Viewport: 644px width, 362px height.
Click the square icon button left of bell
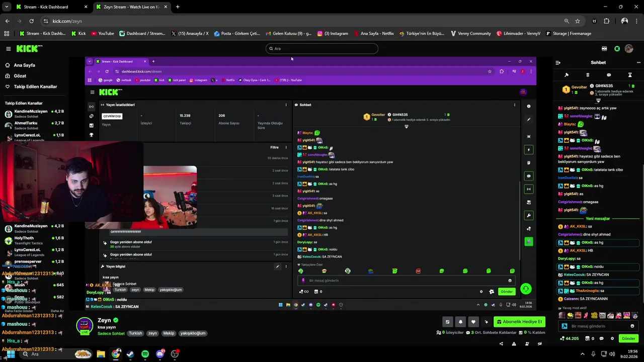pyautogui.click(x=447, y=322)
